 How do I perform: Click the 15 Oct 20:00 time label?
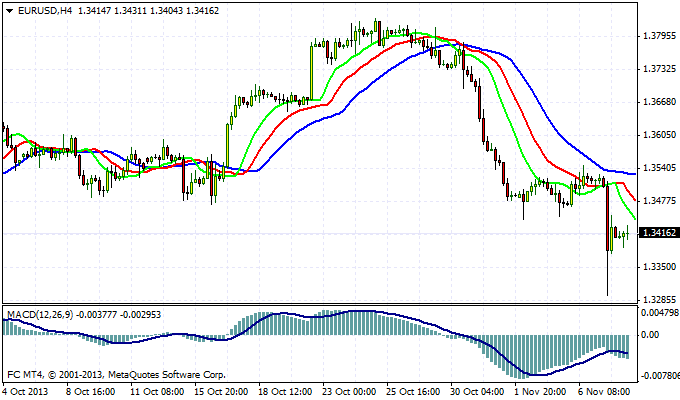tap(221, 392)
